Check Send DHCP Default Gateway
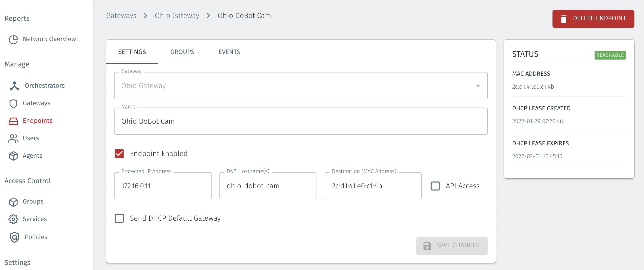644x270 pixels. click(x=119, y=218)
